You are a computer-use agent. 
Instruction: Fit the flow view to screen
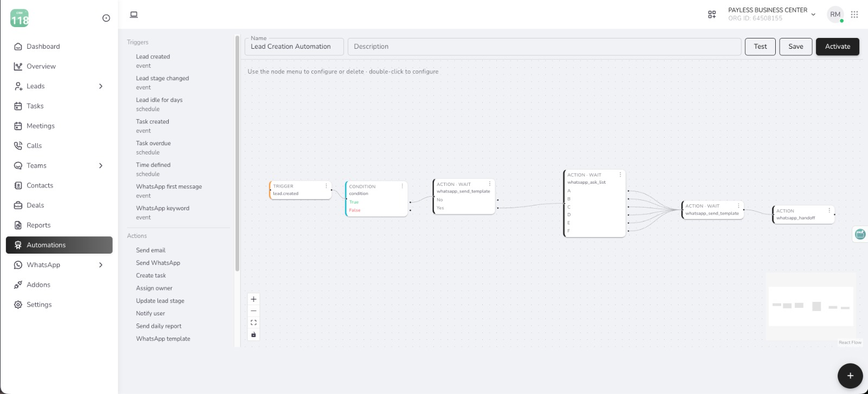(x=253, y=322)
